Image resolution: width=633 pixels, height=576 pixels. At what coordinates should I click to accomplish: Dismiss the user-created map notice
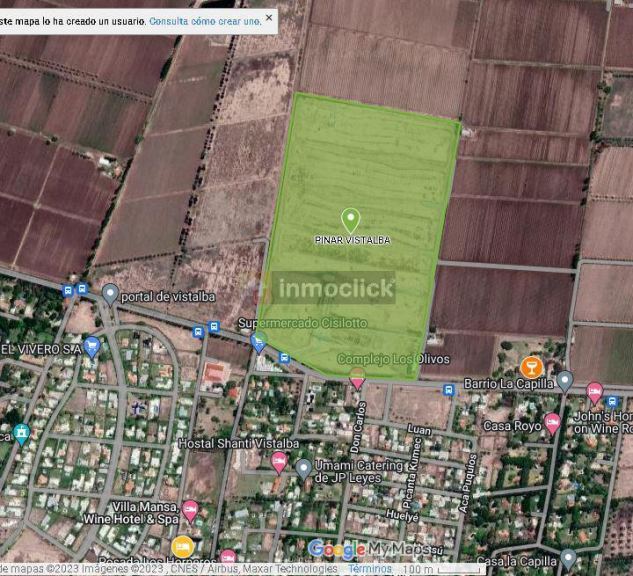click(x=269, y=18)
